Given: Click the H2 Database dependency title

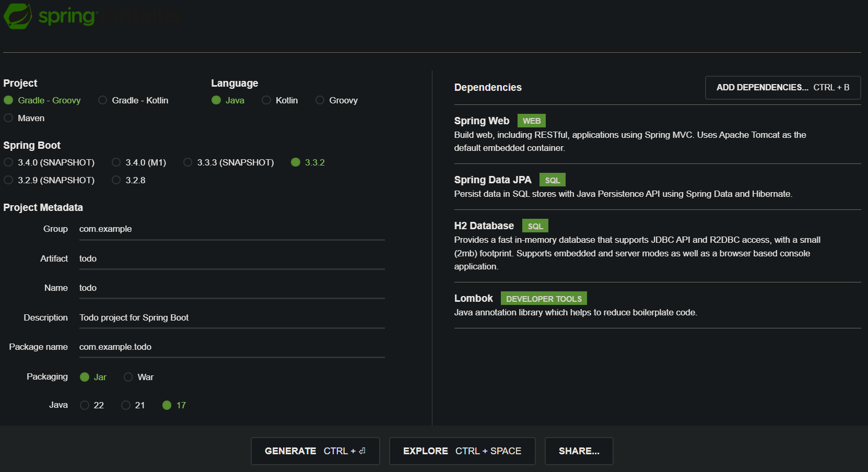Looking at the screenshot, I should pos(484,226).
